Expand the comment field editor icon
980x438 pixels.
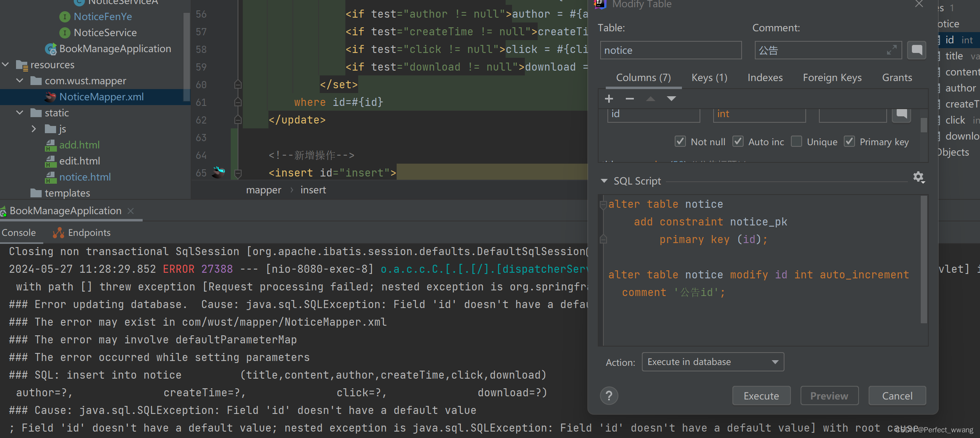point(892,50)
